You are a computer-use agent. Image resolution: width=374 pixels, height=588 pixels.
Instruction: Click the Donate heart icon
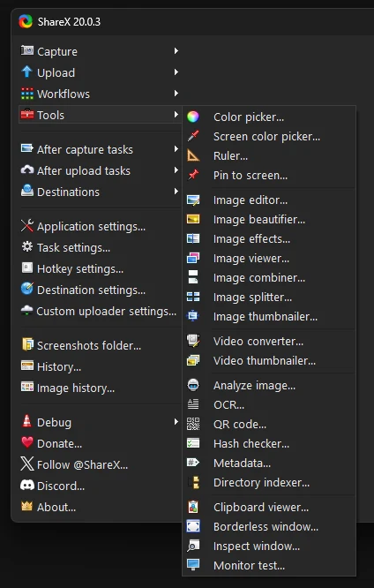click(27, 442)
